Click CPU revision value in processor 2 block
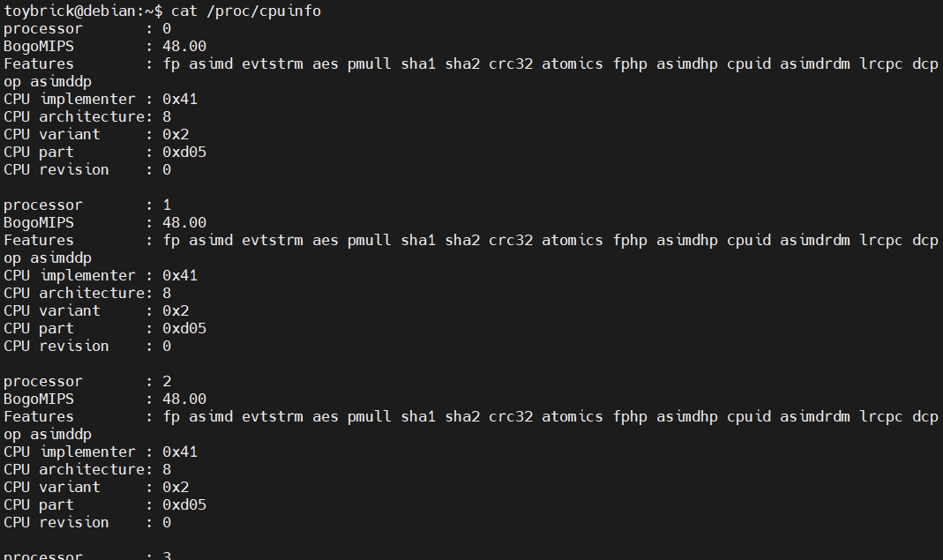Screen dimensions: 943x560 click(x=167, y=523)
